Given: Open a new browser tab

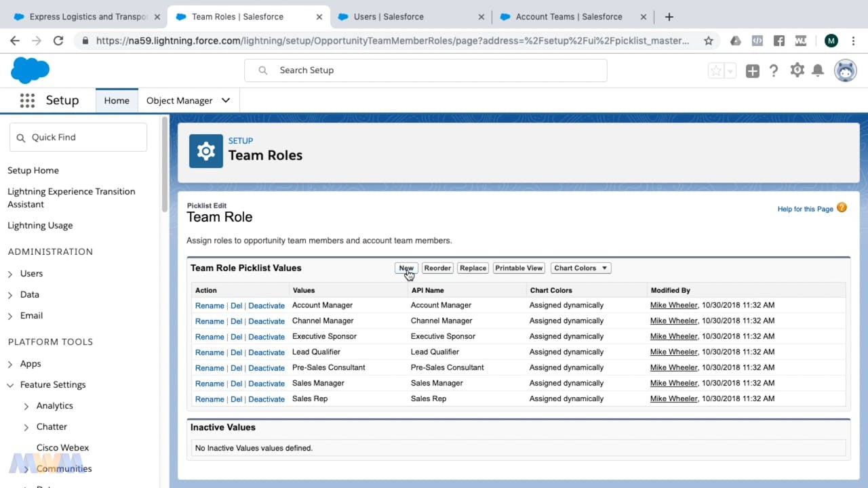Looking at the screenshot, I should pyautogui.click(x=669, y=16).
